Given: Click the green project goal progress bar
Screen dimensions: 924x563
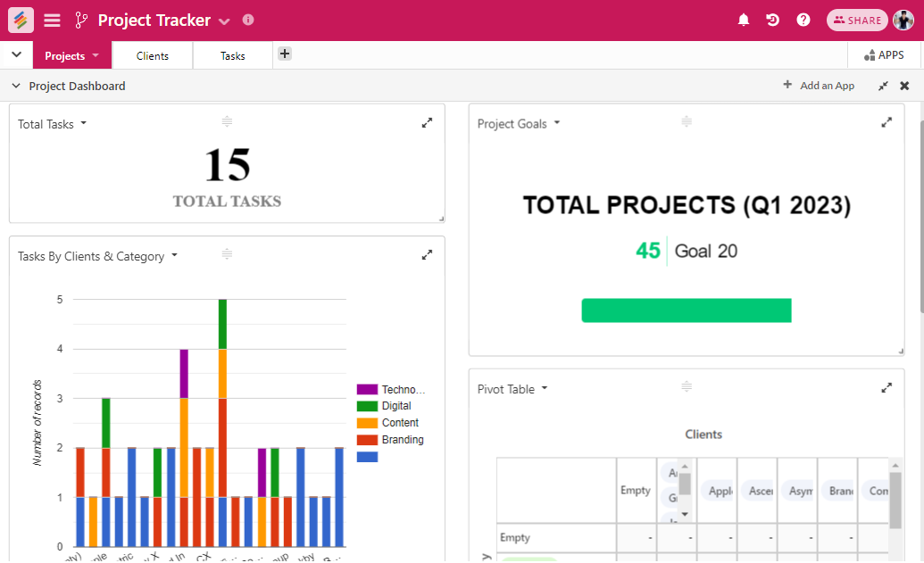Looking at the screenshot, I should point(687,310).
